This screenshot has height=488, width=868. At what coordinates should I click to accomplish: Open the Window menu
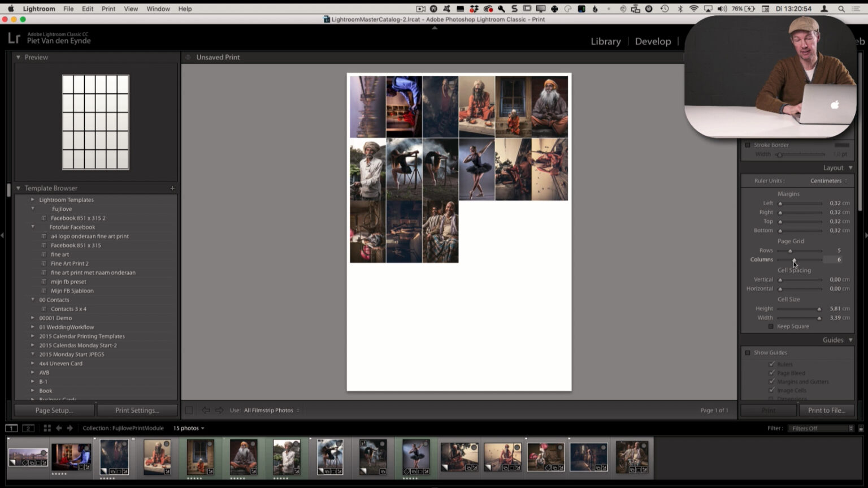coord(158,8)
